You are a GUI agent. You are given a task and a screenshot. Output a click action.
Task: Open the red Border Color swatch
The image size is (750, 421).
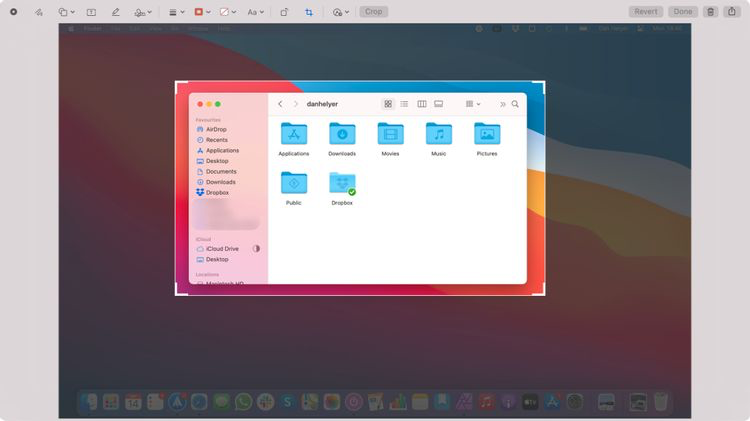click(x=201, y=12)
